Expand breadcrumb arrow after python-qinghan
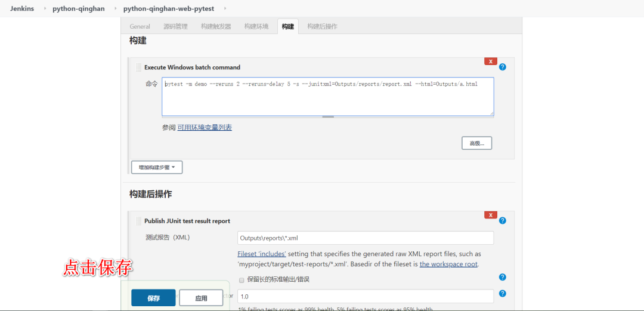644x311 pixels. 116,8
